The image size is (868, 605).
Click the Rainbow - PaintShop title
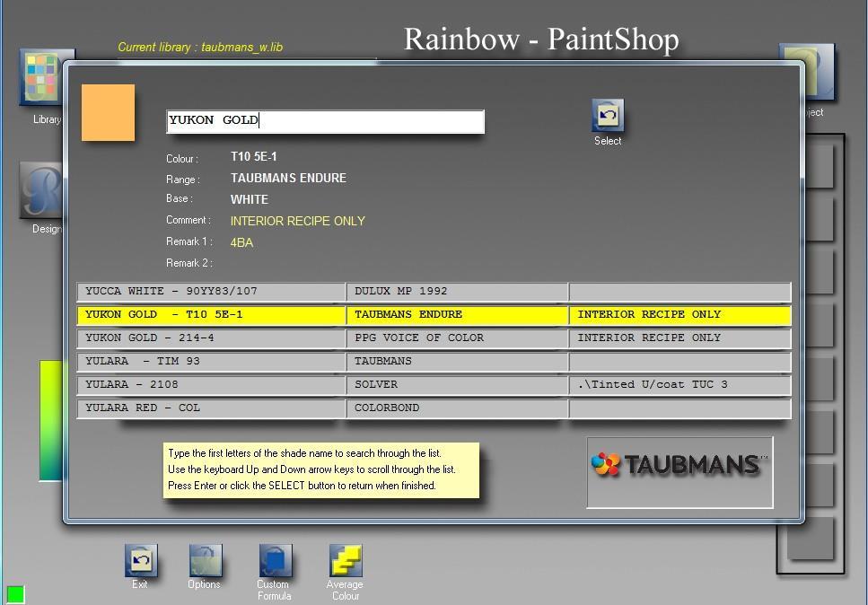point(541,39)
